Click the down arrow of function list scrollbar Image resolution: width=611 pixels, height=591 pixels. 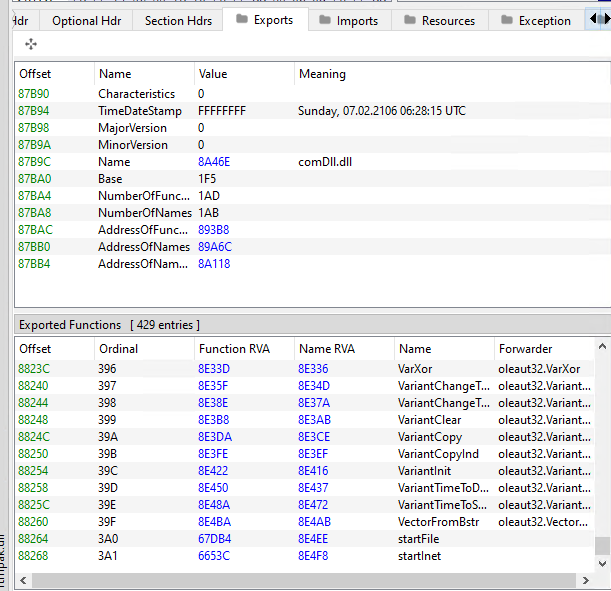[602, 564]
